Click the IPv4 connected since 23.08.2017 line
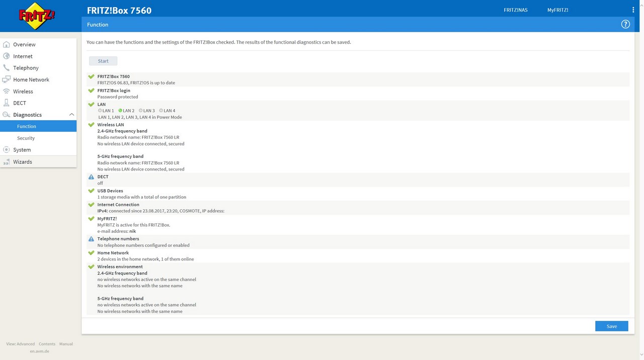Viewport: 644px width, 360px height. click(161, 211)
